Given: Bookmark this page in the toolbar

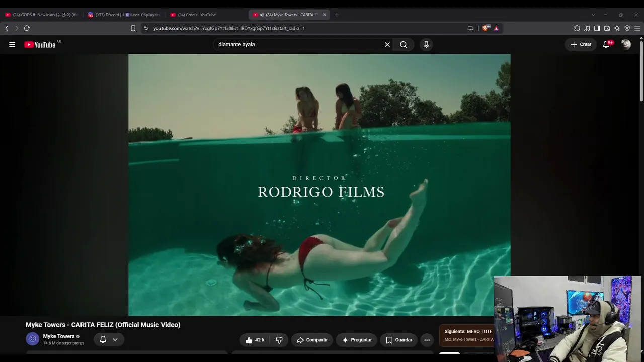Looking at the screenshot, I should [x=133, y=28].
